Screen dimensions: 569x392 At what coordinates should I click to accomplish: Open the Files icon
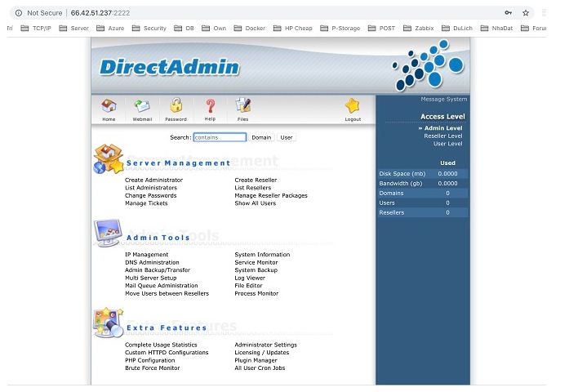coord(243,105)
